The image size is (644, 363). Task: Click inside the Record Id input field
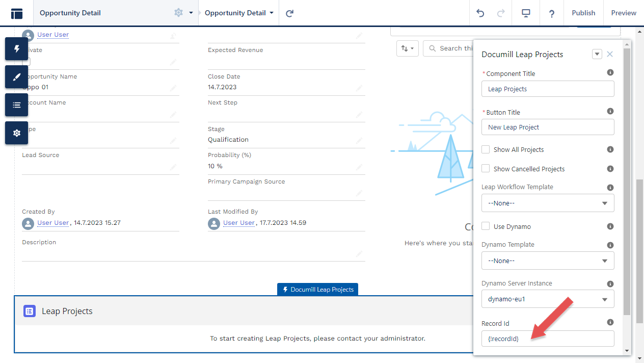[548, 338]
